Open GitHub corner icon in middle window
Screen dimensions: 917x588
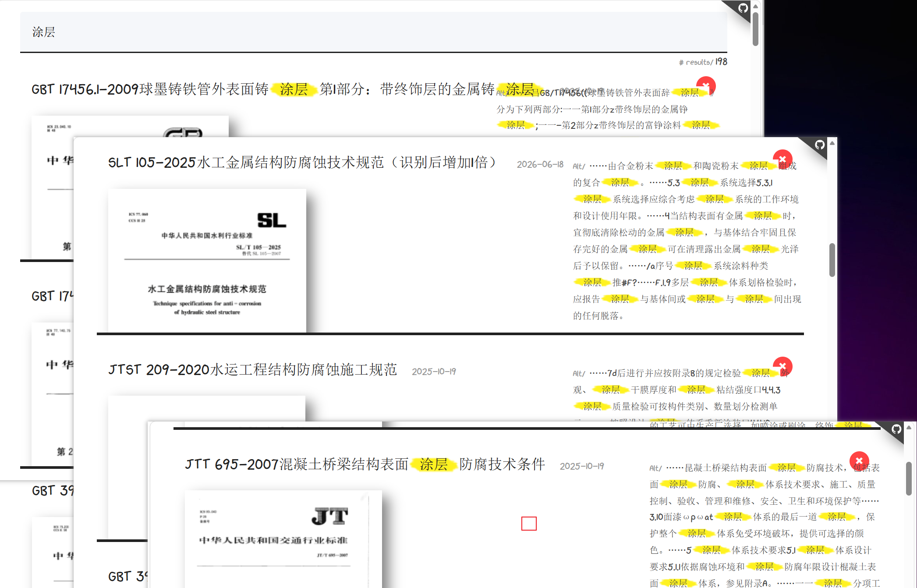coord(819,145)
